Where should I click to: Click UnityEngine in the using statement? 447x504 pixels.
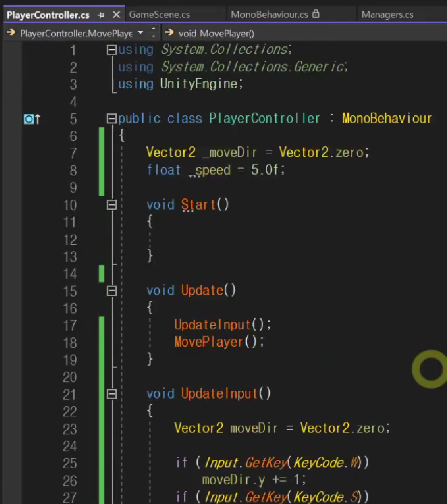click(x=199, y=84)
